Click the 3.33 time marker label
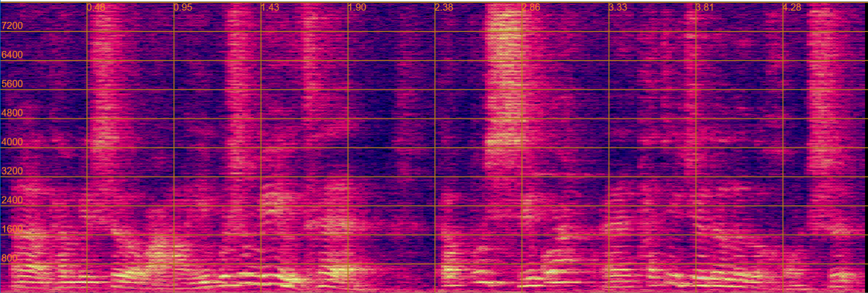868x293 pixels. [618, 7]
